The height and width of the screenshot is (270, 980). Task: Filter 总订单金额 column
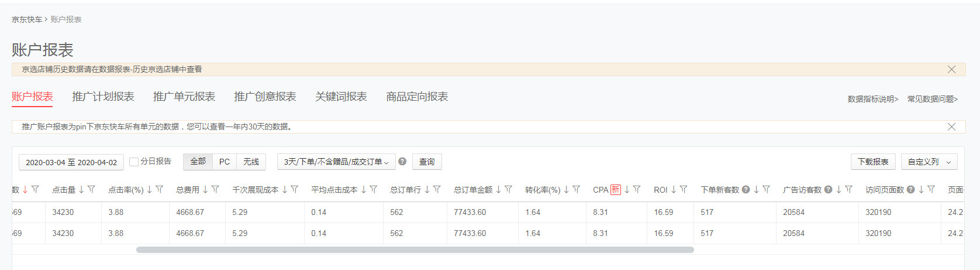(508, 189)
